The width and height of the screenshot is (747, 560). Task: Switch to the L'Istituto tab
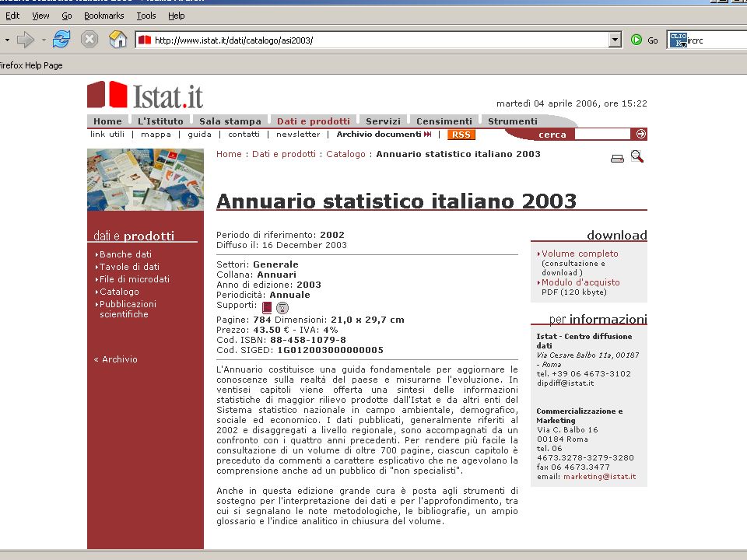point(160,121)
